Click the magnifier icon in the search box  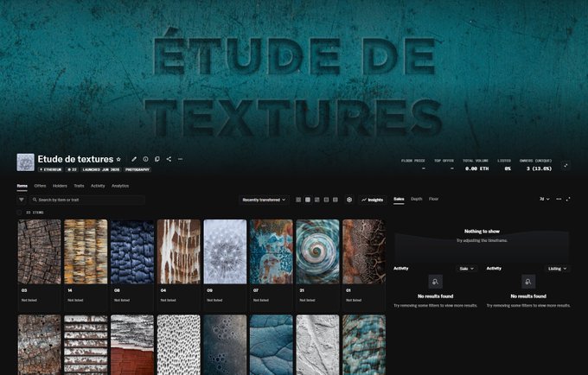click(x=35, y=200)
